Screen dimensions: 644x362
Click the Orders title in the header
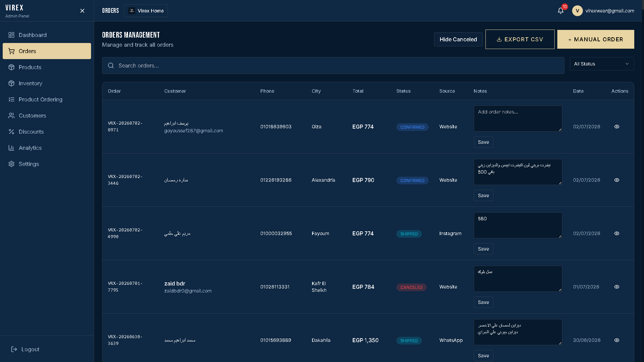[111, 11]
